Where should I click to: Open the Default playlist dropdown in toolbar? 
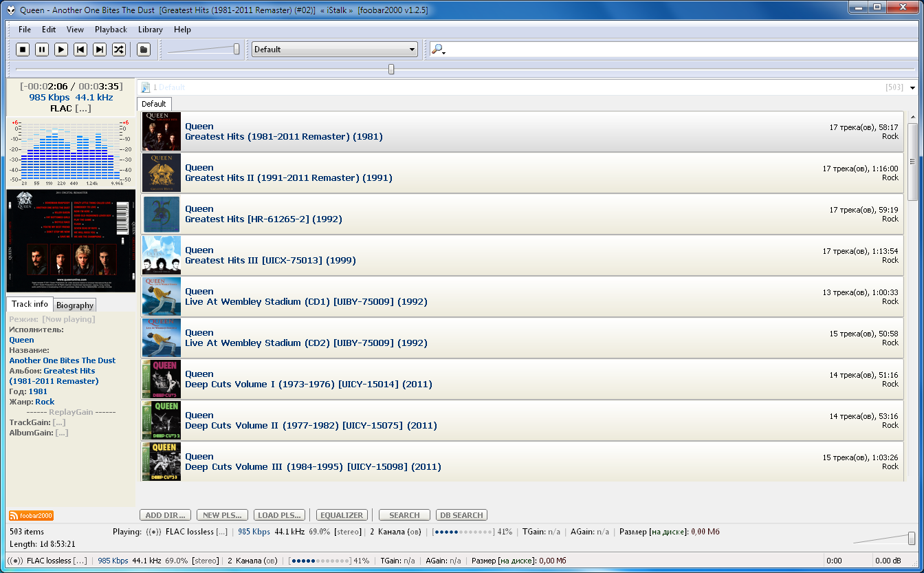coord(335,50)
